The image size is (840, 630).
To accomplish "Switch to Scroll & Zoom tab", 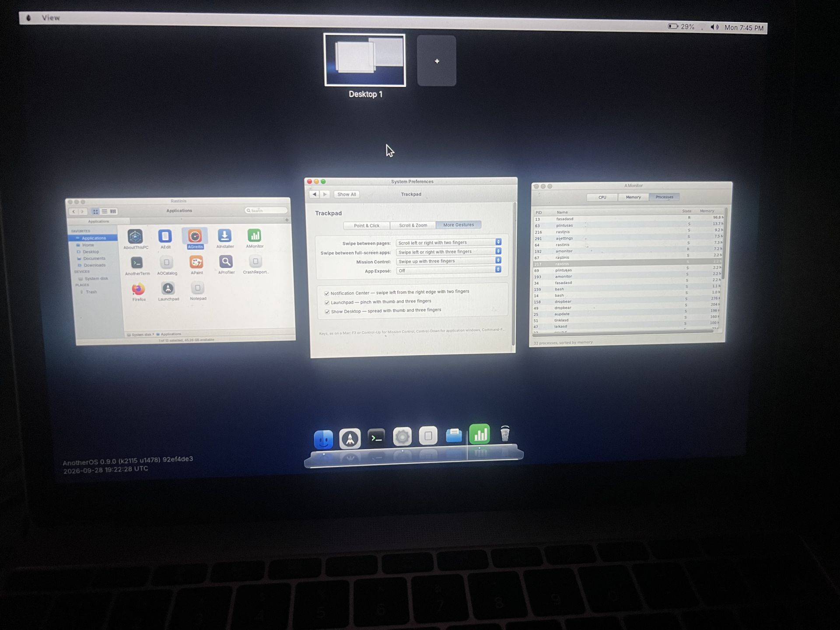I will pos(413,225).
